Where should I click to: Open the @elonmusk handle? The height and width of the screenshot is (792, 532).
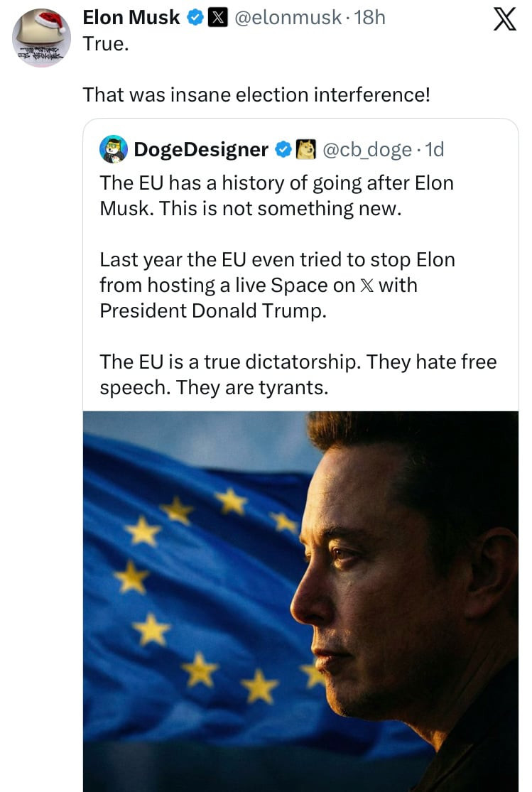point(288,18)
